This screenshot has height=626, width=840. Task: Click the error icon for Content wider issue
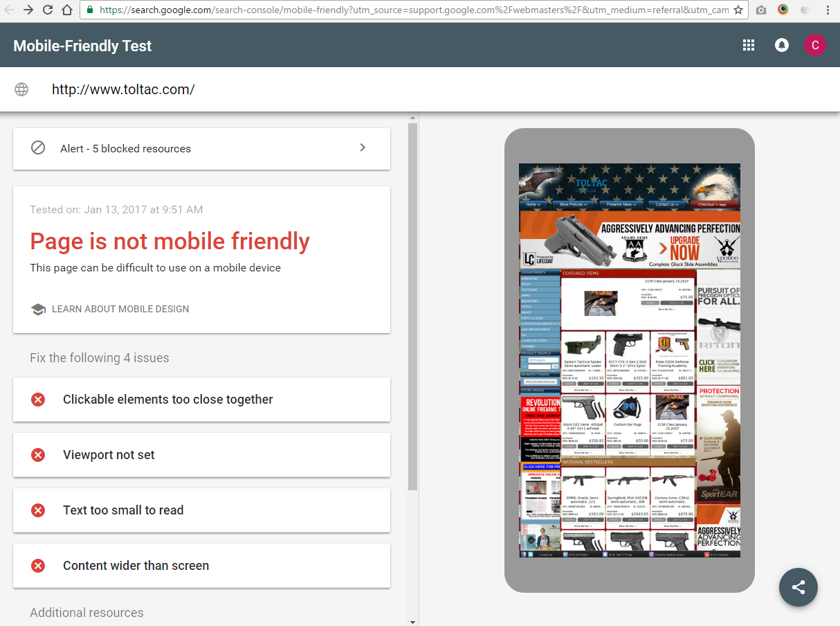38,566
